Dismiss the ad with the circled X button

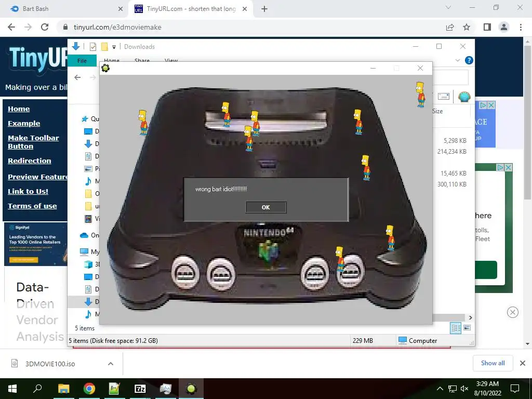pos(512,312)
